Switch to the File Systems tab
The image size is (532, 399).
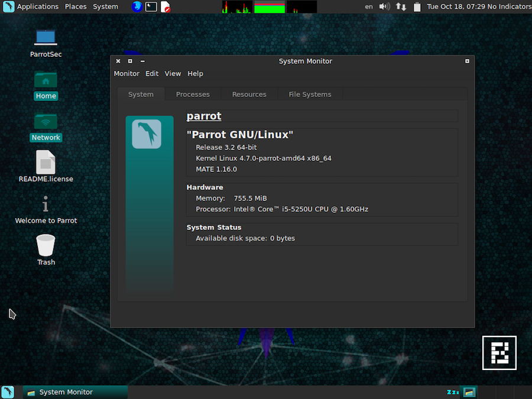[x=310, y=95]
